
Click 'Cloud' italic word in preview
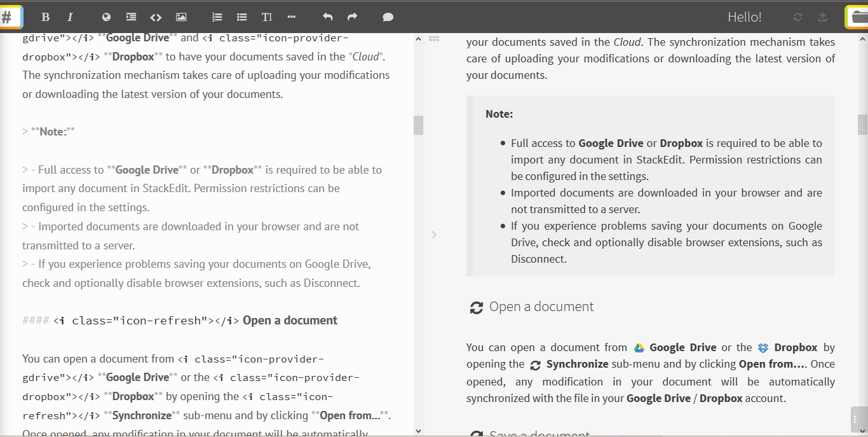pyautogui.click(x=627, y=42)
